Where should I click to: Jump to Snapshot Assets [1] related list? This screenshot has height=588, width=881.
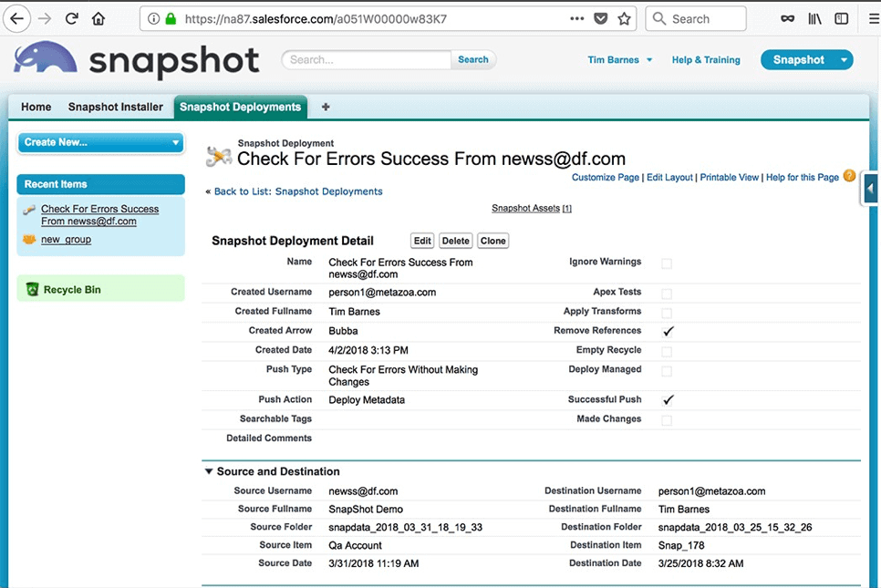[531, 208]
